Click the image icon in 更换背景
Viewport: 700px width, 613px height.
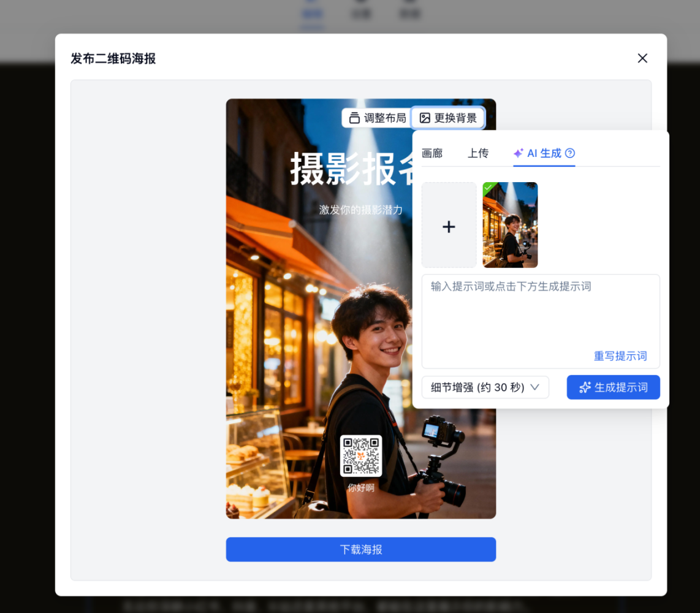point(425,118)
